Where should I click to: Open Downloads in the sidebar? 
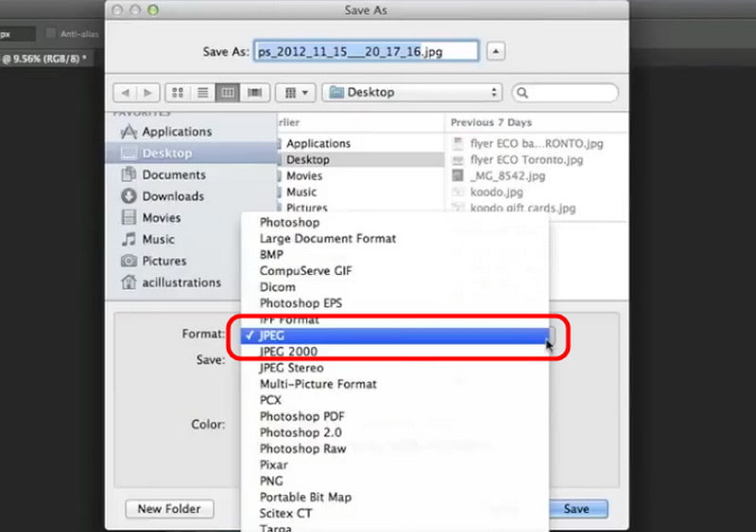click(191, 197)
